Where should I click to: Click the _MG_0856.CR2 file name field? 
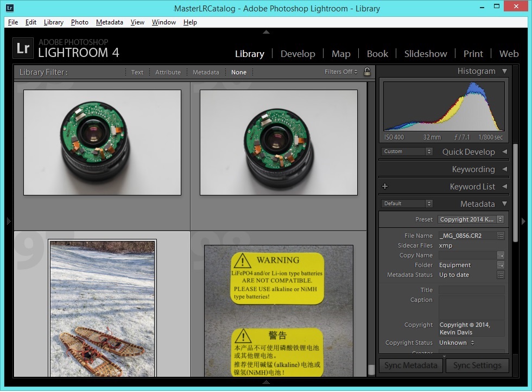(467, 236)
